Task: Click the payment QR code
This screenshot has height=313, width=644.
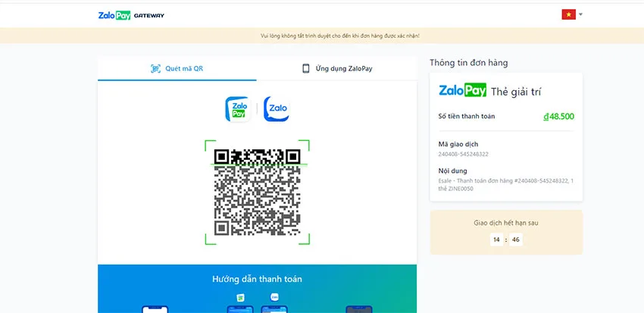Action: coord(257,192)
